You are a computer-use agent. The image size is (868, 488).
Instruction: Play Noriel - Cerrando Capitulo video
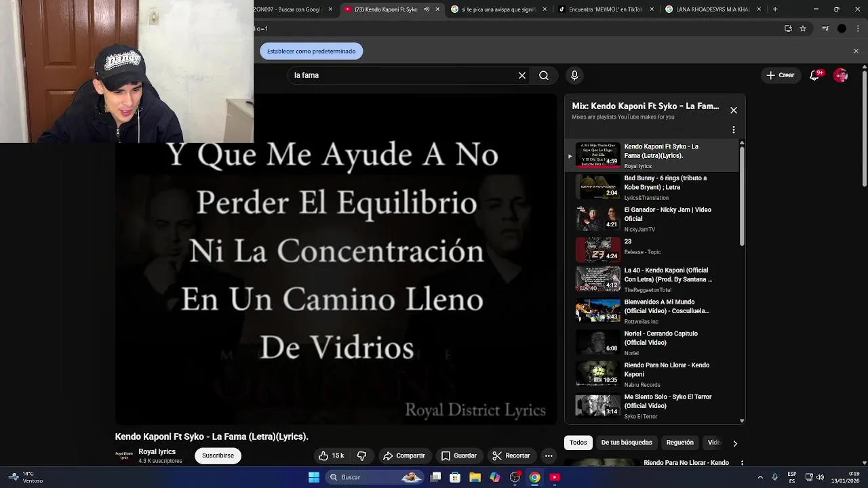tap(651, 343)
